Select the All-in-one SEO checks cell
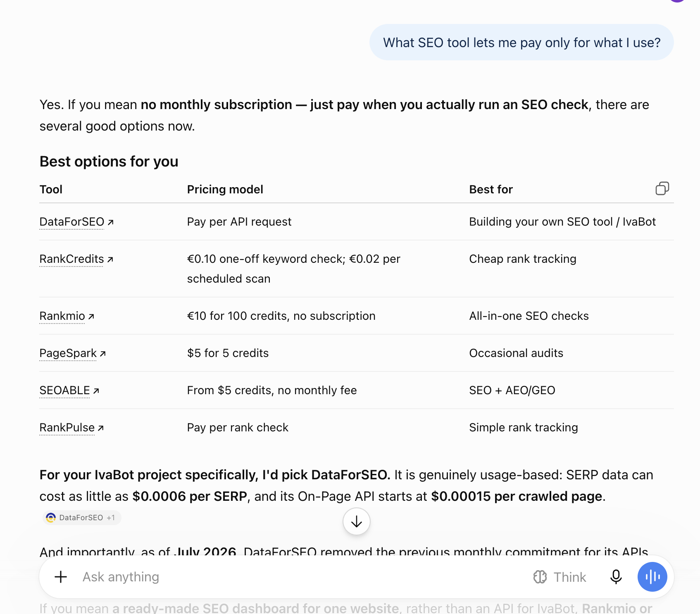This screenshot has height=614, width=700. 529,316
